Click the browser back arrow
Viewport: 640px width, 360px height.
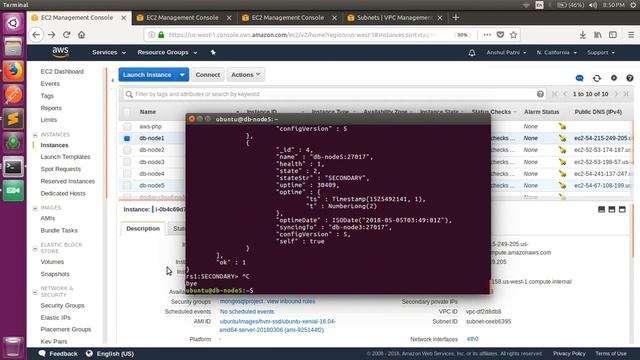coord(36,35)
